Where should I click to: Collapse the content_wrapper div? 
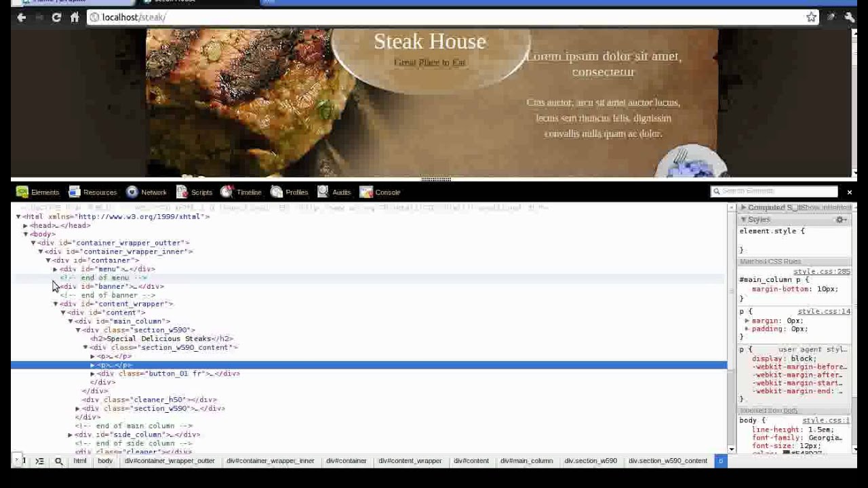pyautogui.click(x=56, y=304)
